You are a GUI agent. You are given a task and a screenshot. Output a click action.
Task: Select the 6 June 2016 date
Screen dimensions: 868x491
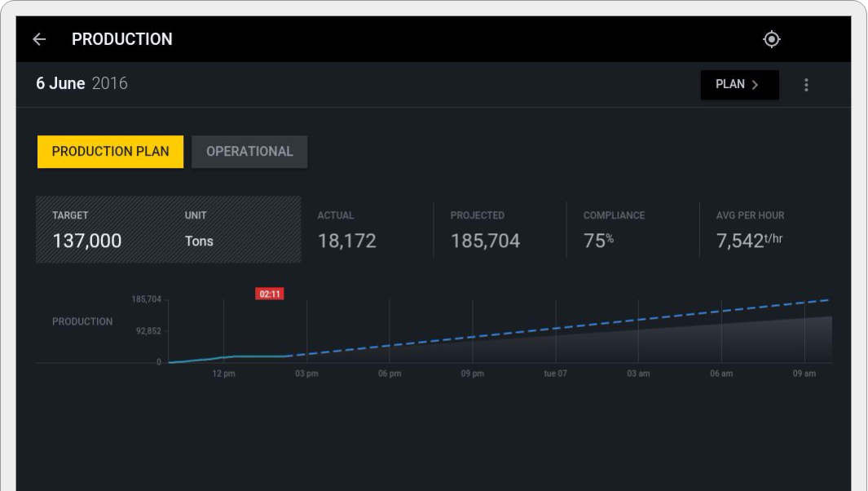click(82, 83)
